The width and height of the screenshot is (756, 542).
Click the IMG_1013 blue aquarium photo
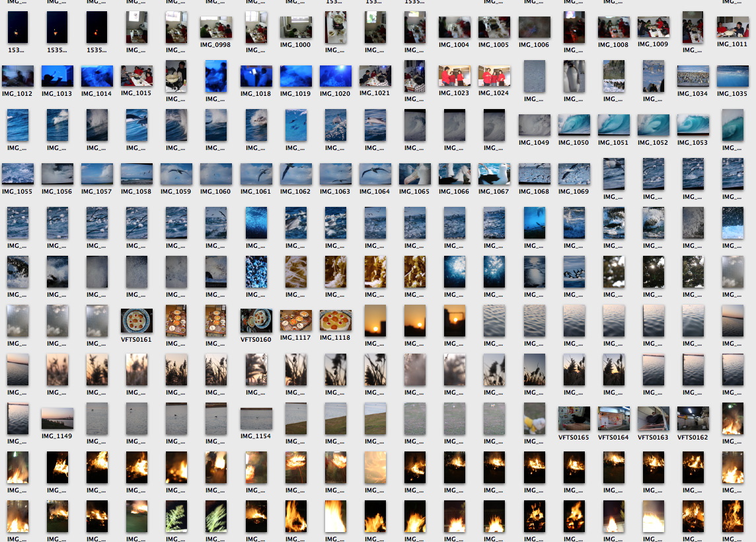57,77
